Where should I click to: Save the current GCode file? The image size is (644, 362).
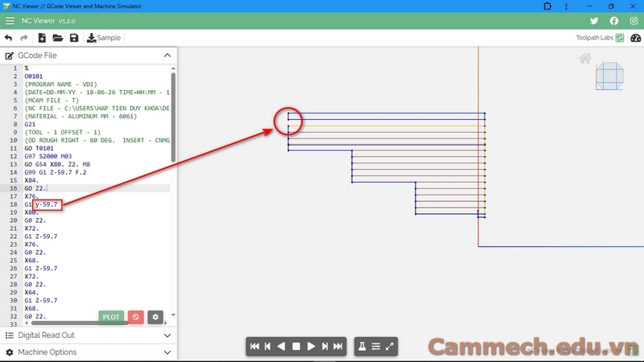click(x=74, y=38)
